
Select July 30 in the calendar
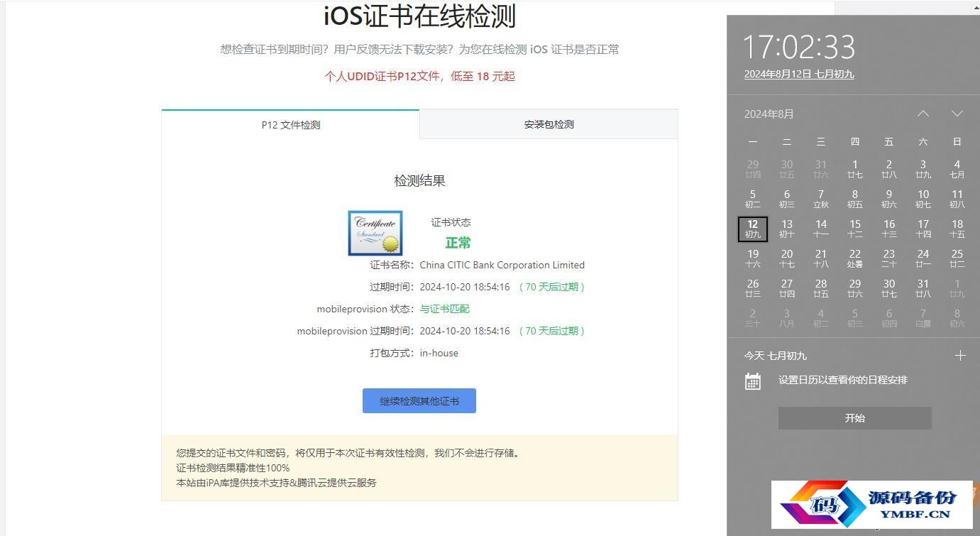pos(786,169)
